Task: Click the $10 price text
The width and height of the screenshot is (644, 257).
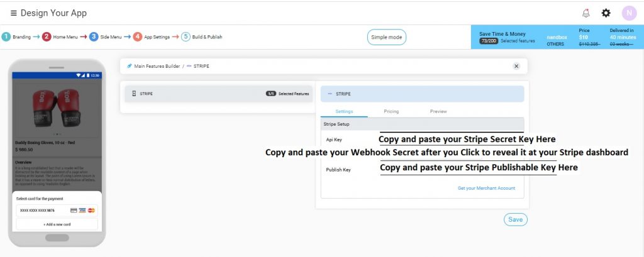Action: coord(583,37)
